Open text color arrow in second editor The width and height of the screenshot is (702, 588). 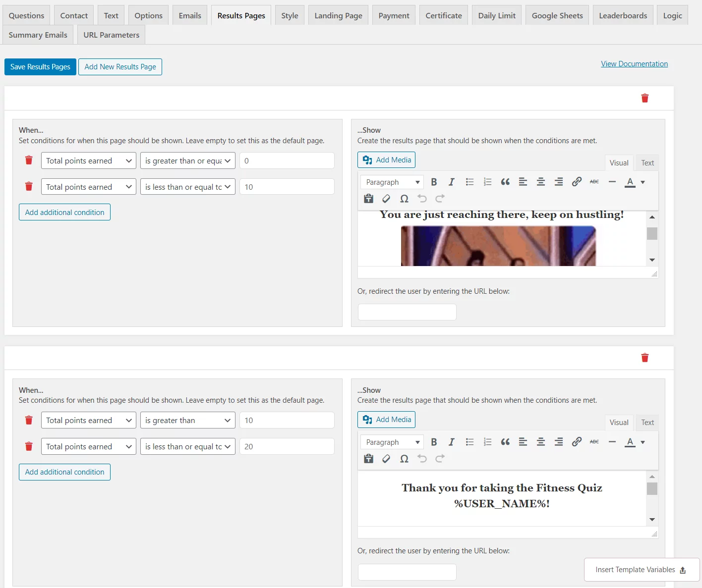pos(643,442)
